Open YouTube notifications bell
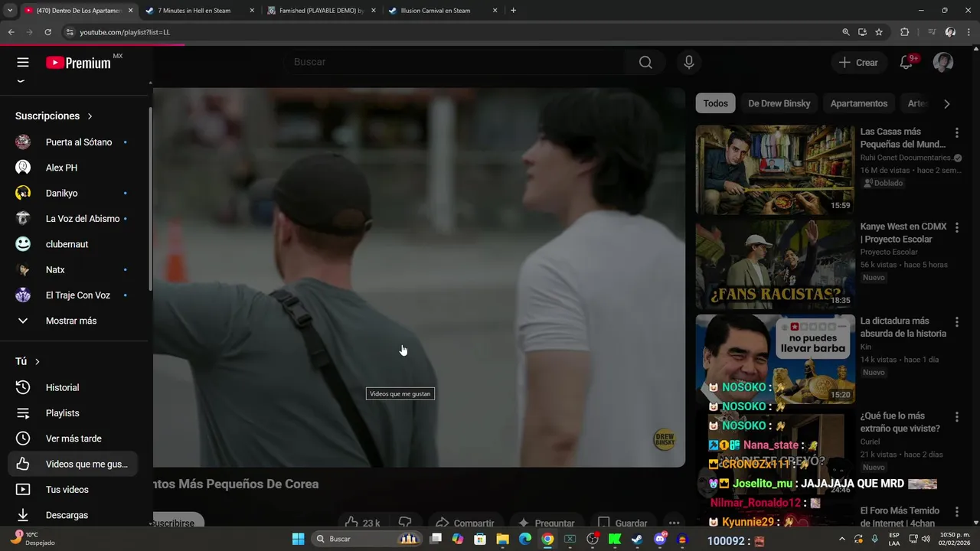This screenshot has height=551, width=980. [906, 63]
